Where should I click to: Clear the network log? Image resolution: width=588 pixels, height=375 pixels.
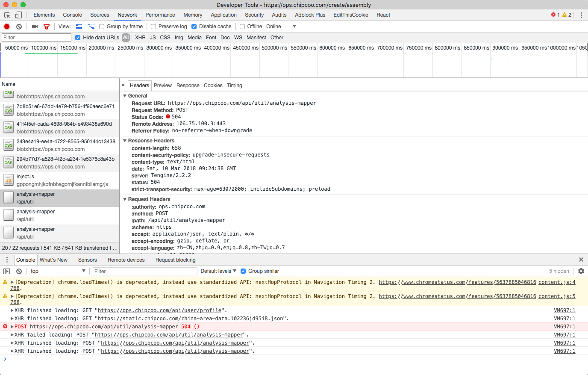pyautogui.click(x=19, y=27)
